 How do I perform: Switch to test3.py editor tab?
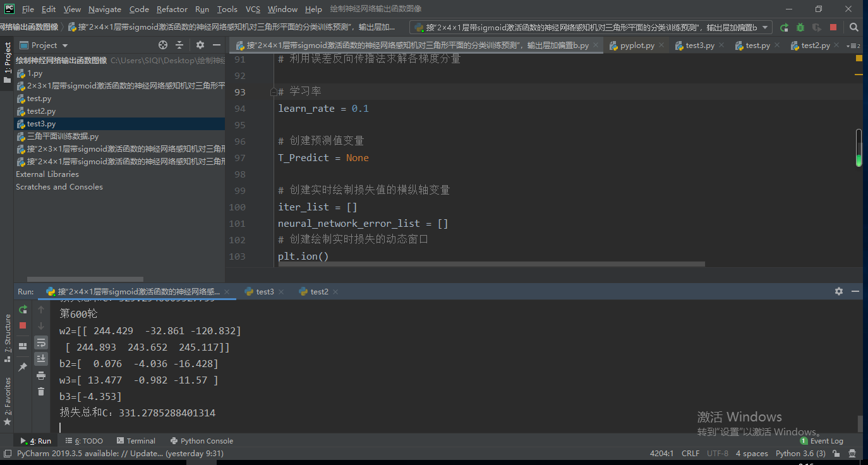pos(700,45)
